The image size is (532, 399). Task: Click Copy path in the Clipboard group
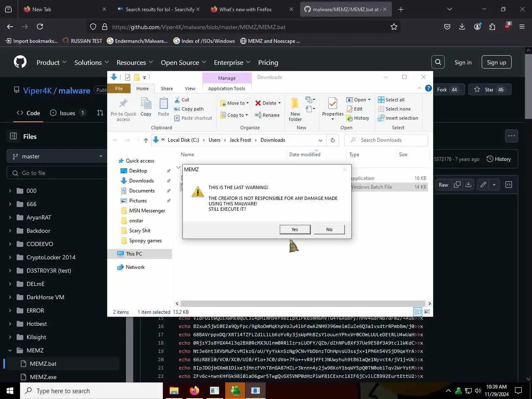[x=189, y=109]
